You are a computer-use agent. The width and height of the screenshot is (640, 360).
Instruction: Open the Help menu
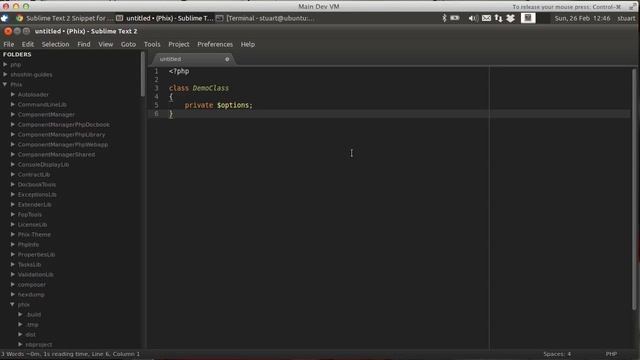point(247,44)
